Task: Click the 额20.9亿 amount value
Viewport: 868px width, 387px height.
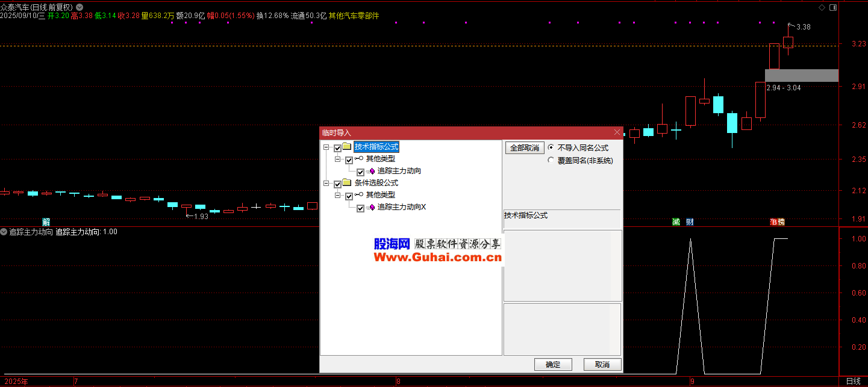Action: click(x=190, y=16)
